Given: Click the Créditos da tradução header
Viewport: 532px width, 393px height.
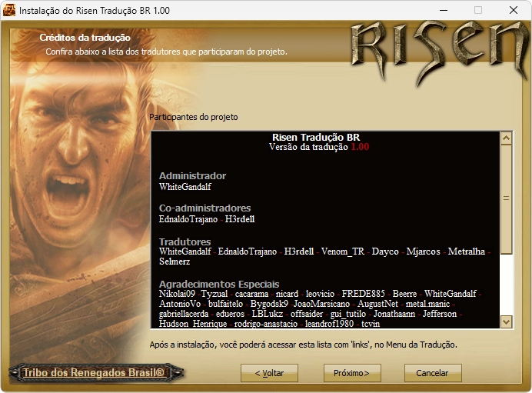Looking at the screenshot, I should [85, 38].
